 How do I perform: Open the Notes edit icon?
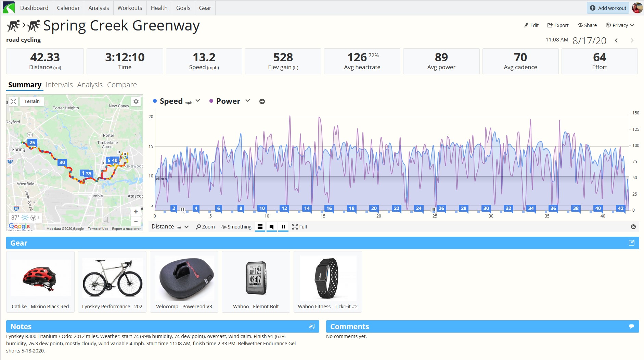pyautogui.click(x=312, y=326)
